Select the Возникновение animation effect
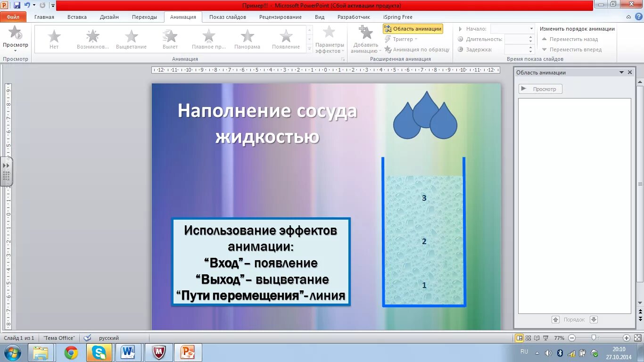Screen dimensions: 644x362 [93, 39]
